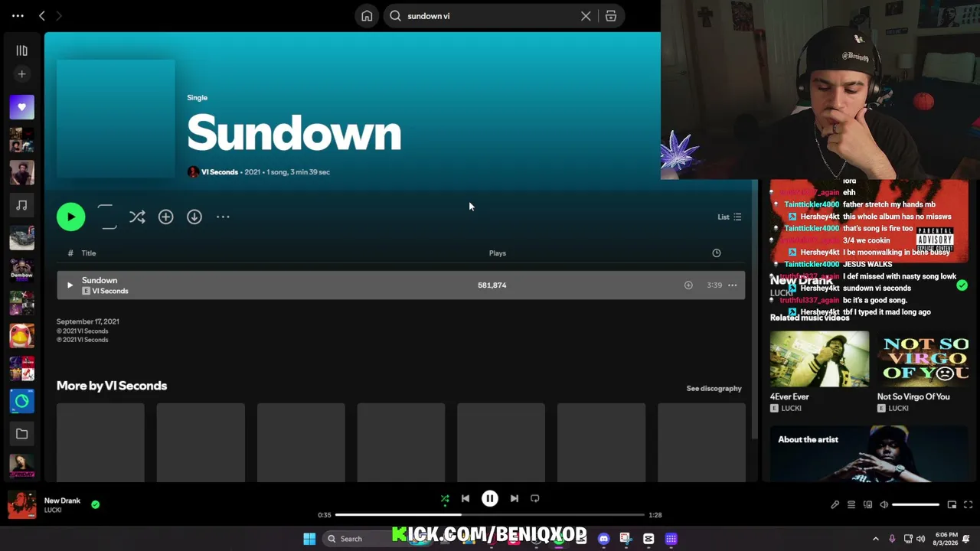980x551 pixels.
Task: Sort tracks by duration clock icon
Action: tap(717, 253)
